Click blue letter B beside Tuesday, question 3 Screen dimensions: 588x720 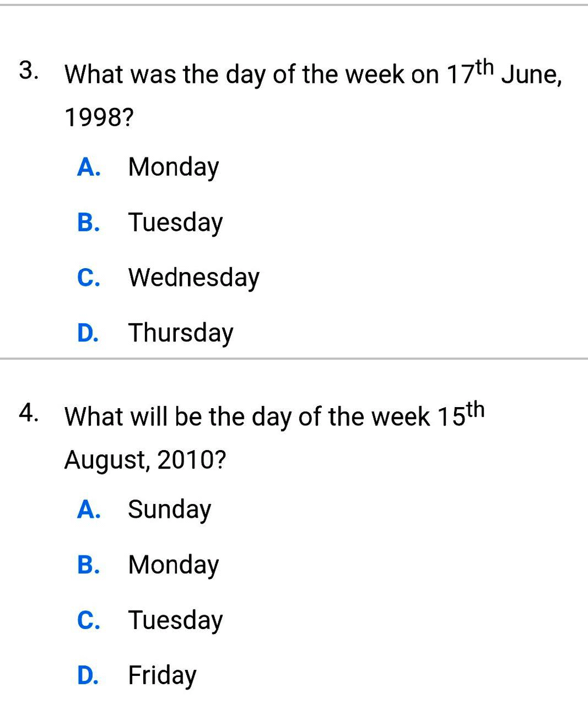coord(88,223)
